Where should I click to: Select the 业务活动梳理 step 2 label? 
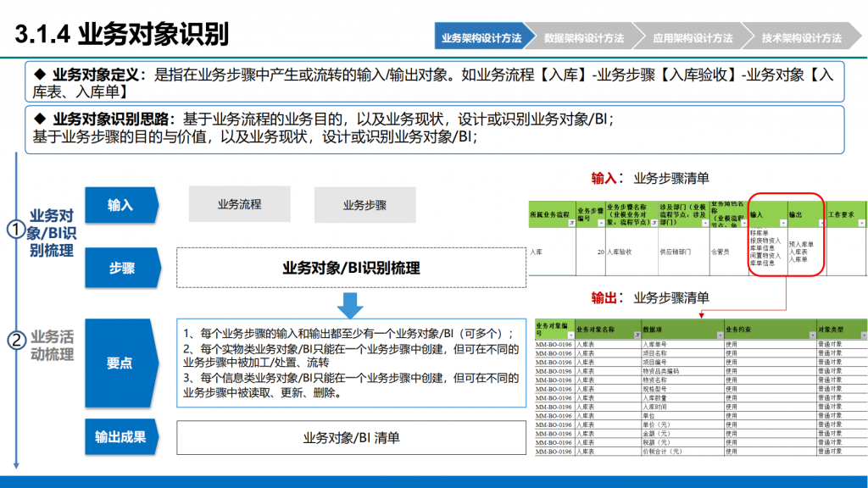tap(52, 346)
